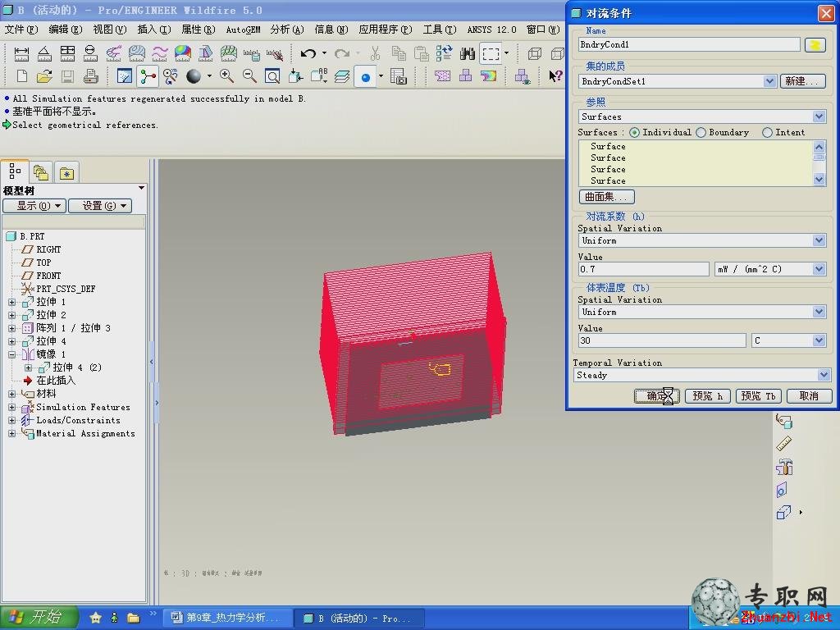Viewport: 840px width, 630px height.
Task: Click the shaded sphere display icon
Action: (194, 76)
